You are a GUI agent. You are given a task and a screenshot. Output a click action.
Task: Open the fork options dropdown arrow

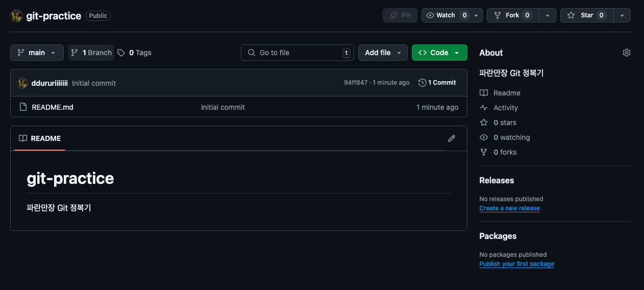point(548,15)
